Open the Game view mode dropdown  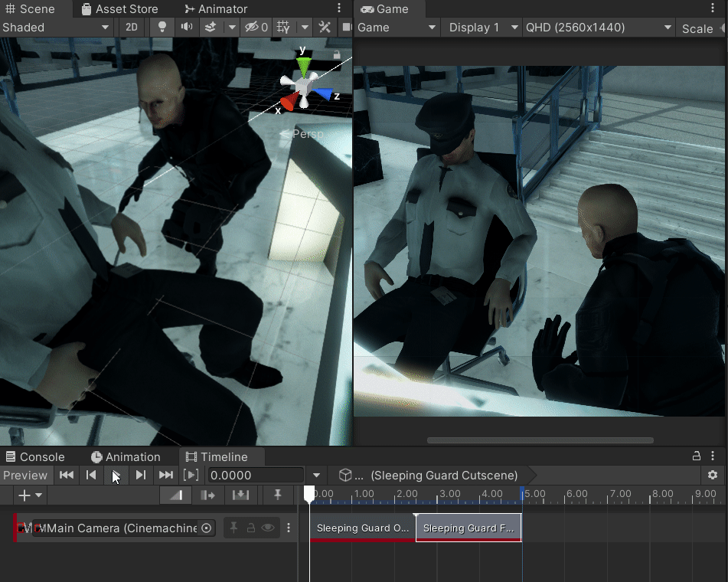click(x=397, y=28)
